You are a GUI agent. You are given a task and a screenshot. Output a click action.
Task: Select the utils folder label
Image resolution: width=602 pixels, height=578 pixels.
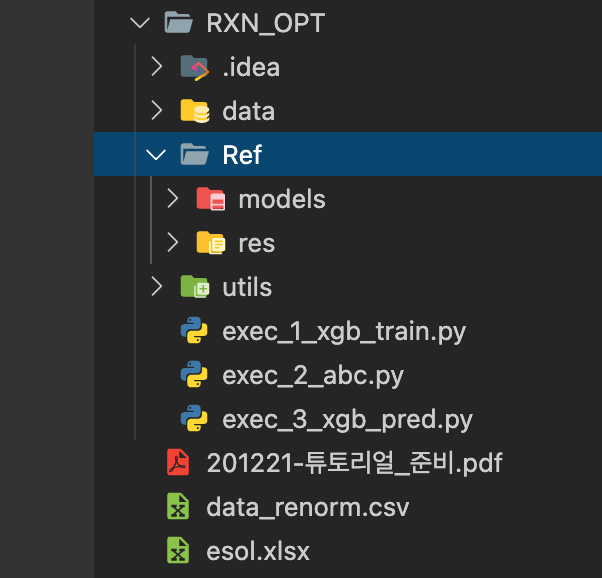[247, 287]
